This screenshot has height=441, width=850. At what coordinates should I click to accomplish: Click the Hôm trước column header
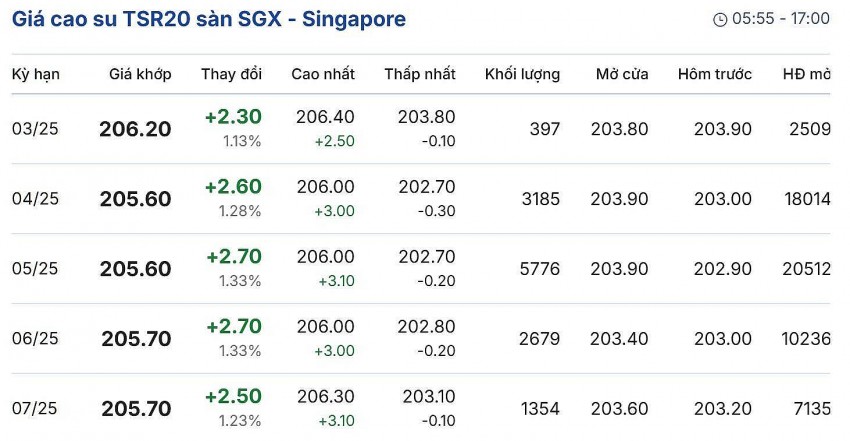(x=714, y=75)
